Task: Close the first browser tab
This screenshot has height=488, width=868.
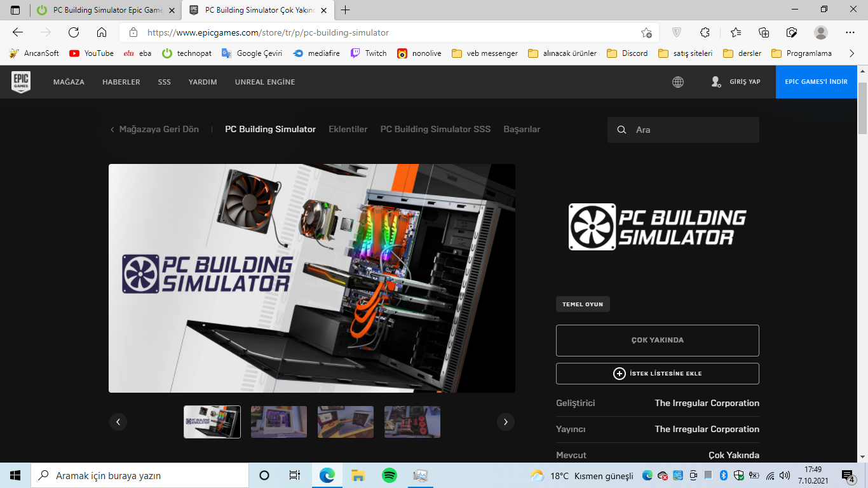Action: [170, 10]
